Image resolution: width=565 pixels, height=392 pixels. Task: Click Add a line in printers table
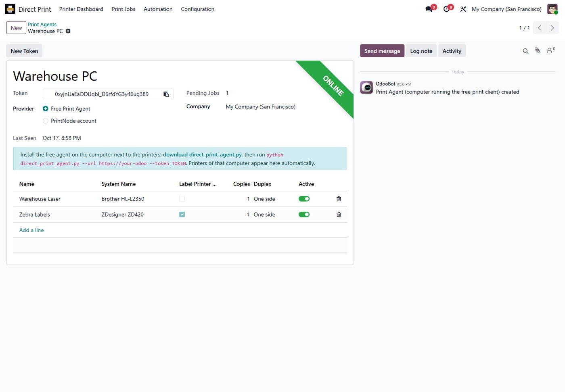31,230
